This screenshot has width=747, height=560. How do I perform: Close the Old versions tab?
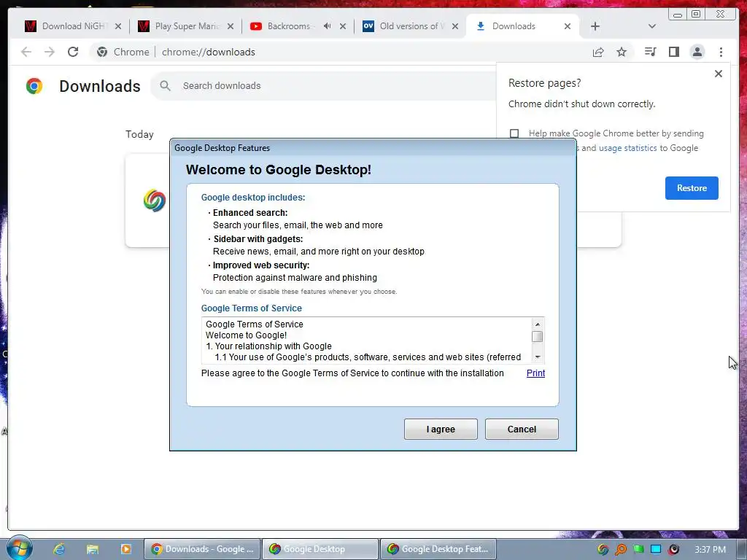coord(455,26)
